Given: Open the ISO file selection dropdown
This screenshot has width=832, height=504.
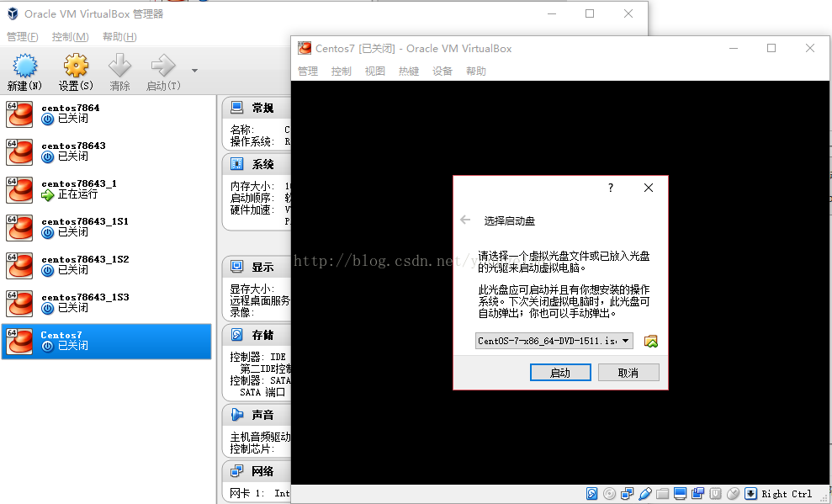Looking at the screenshot, I should (x=554, y=341).
